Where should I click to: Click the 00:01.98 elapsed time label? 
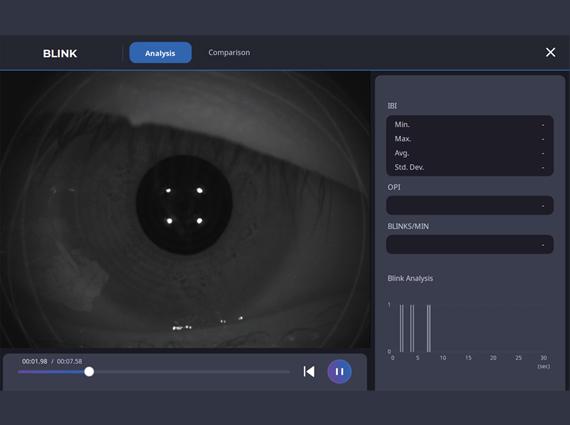[x=35, y=361]
